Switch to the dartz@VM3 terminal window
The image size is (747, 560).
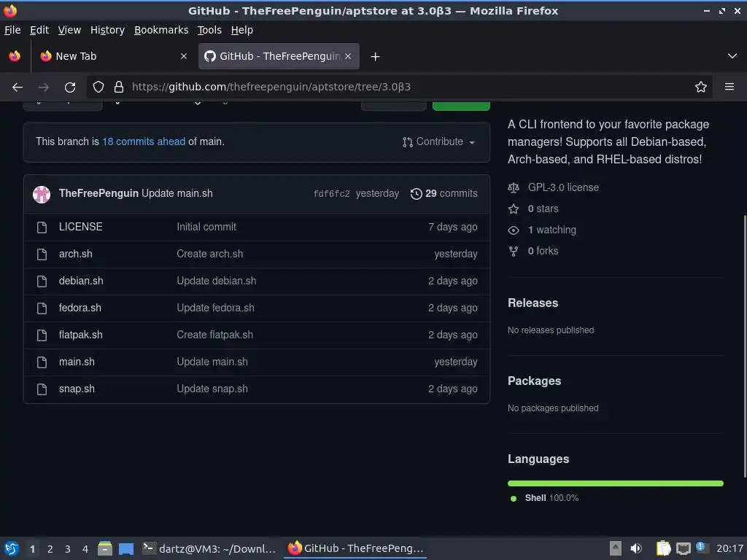point(209,548)
